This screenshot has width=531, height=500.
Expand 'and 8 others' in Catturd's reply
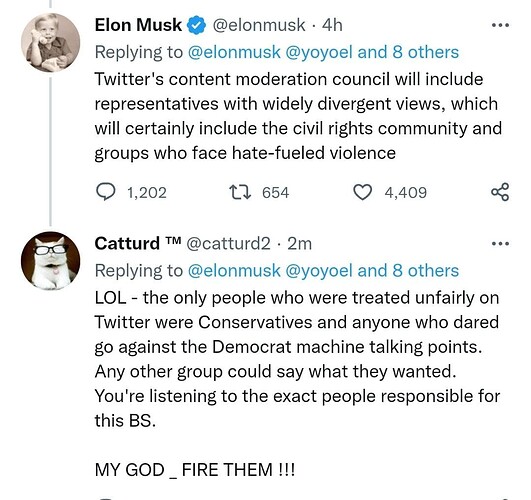(x=408, y=271)
